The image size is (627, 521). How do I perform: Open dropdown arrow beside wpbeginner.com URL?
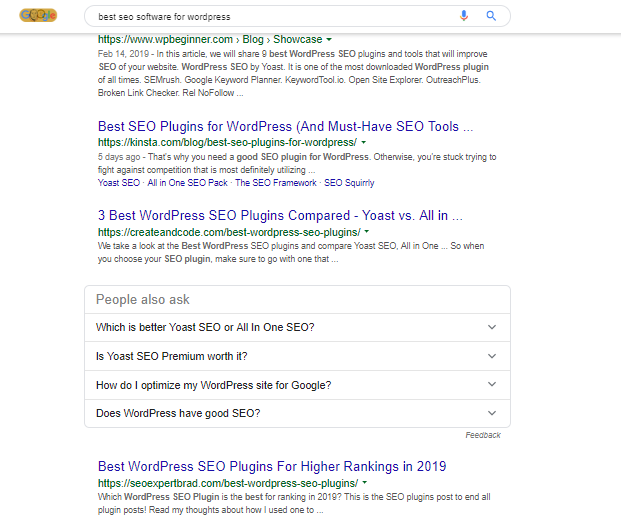point(329,39)
